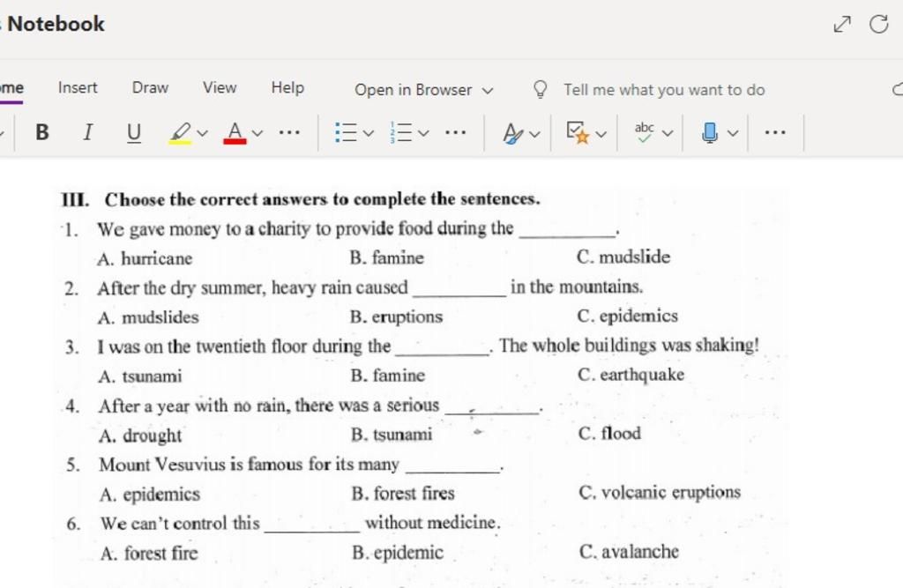Click answer B. epidemic in question 6

[398, 553]
